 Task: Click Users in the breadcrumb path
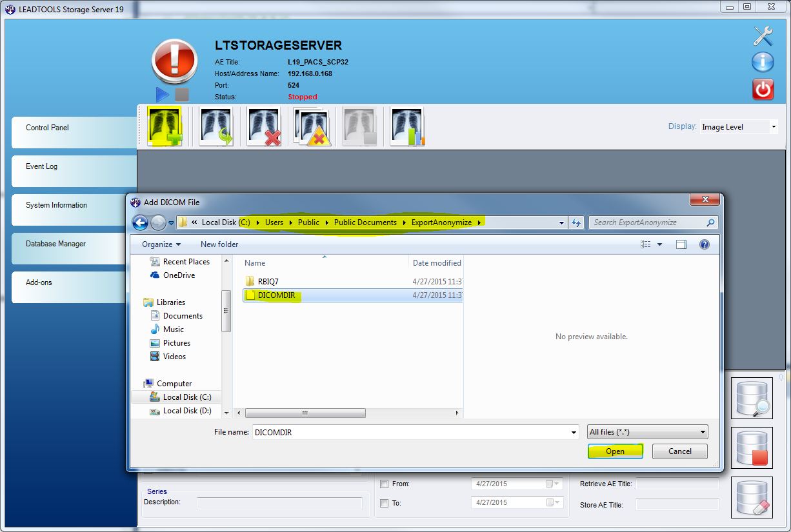coord(274,222)
